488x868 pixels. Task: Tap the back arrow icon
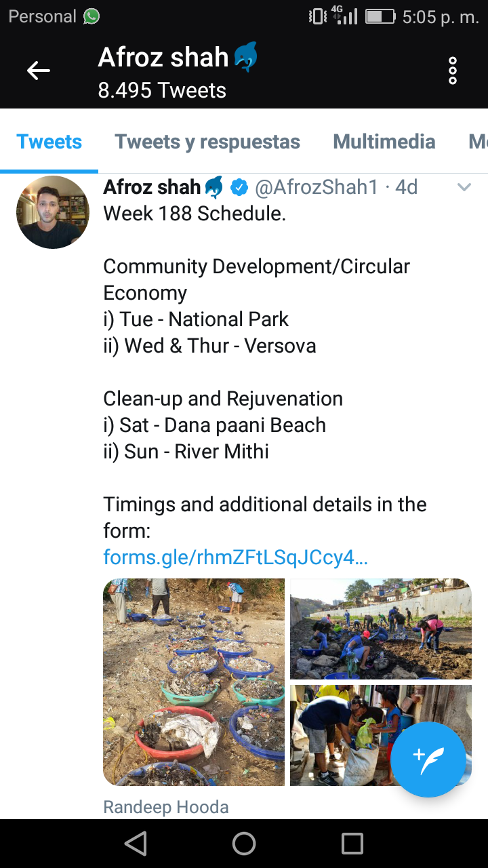coord(39,71)
